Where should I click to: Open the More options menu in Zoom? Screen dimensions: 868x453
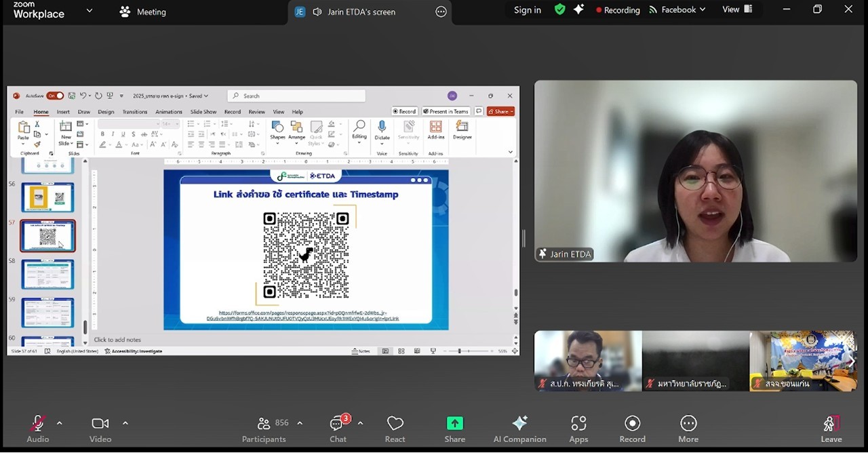(x=688, y=429)
